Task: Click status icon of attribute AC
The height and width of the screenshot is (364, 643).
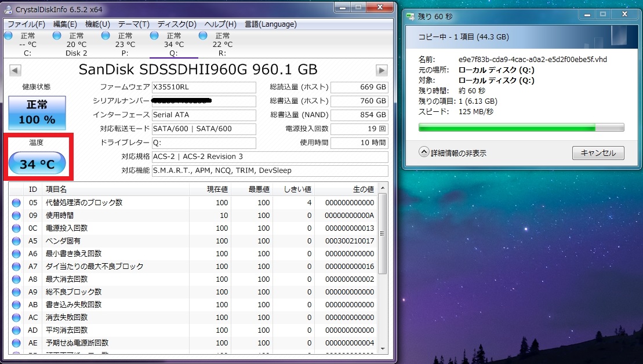Action: click(16, 317)
